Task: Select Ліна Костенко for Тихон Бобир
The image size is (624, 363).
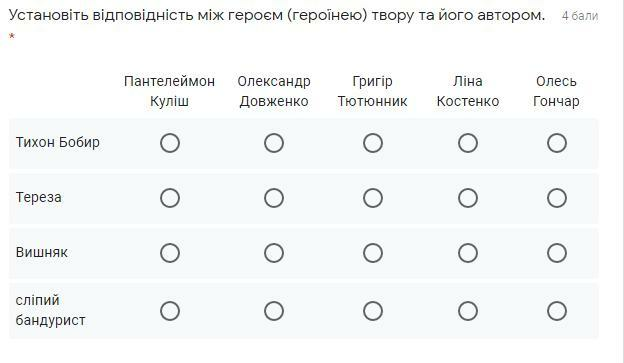Action: click(468, 143)
